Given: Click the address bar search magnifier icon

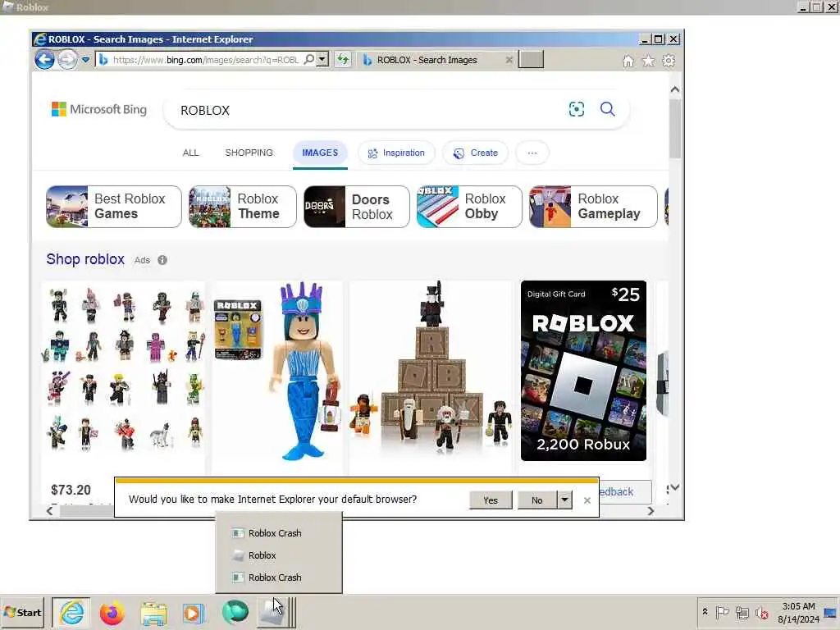Looking at the screenshot, I should [309, 59].
